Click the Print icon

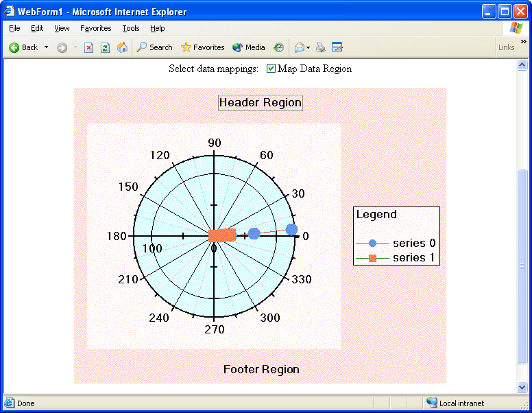pyautogui.click(x=321, y=47)
